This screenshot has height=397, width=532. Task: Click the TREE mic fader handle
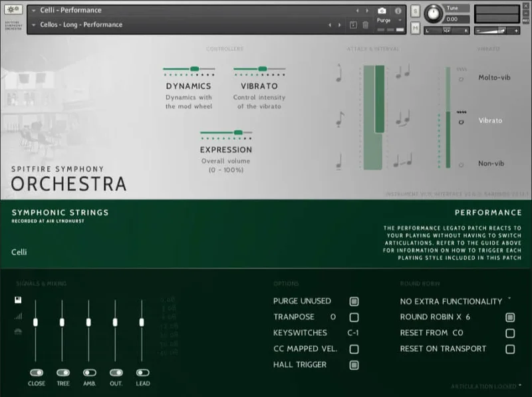[62, 323]
